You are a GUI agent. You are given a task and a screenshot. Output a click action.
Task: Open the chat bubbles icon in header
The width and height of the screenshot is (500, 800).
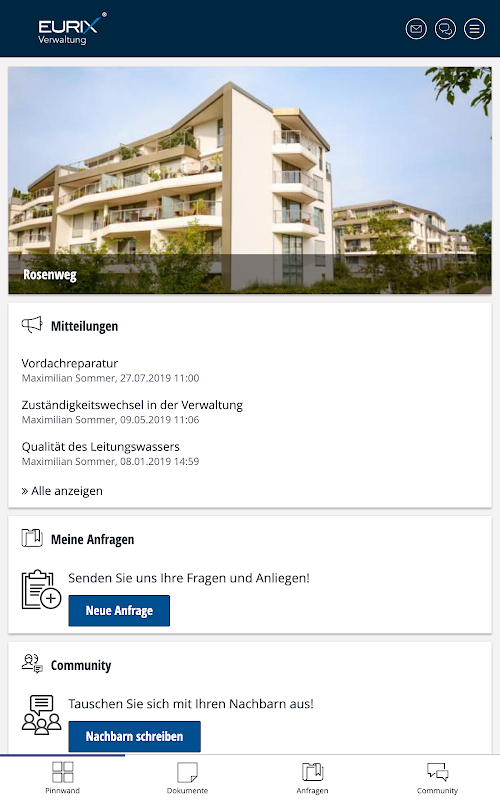click(x=445, y=29)
